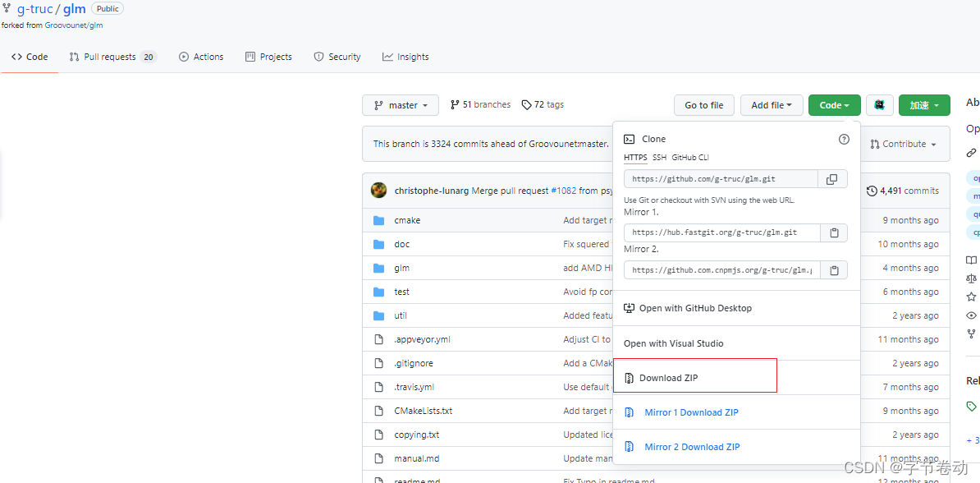Image resolution: width=980 pixels, height=483 pixels.
Task: Open the master branch dropdown
Action: point(401,105)
